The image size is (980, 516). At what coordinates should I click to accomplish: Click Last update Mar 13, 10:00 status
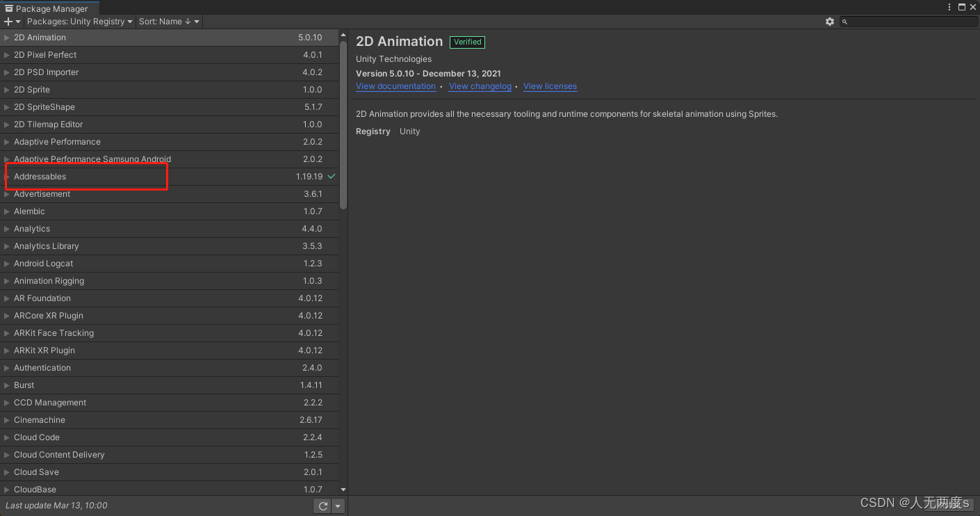pos(56,506)
